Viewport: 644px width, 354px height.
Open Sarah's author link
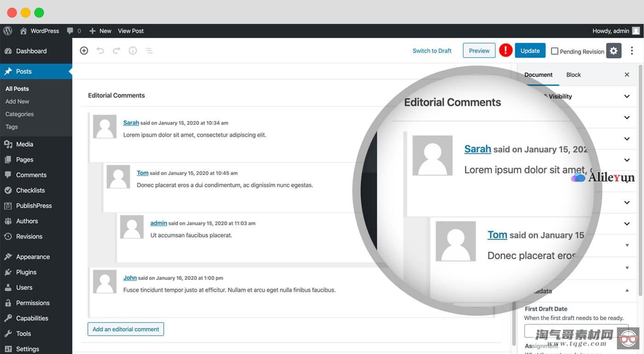pyautogui.click(x=131, y=123)
